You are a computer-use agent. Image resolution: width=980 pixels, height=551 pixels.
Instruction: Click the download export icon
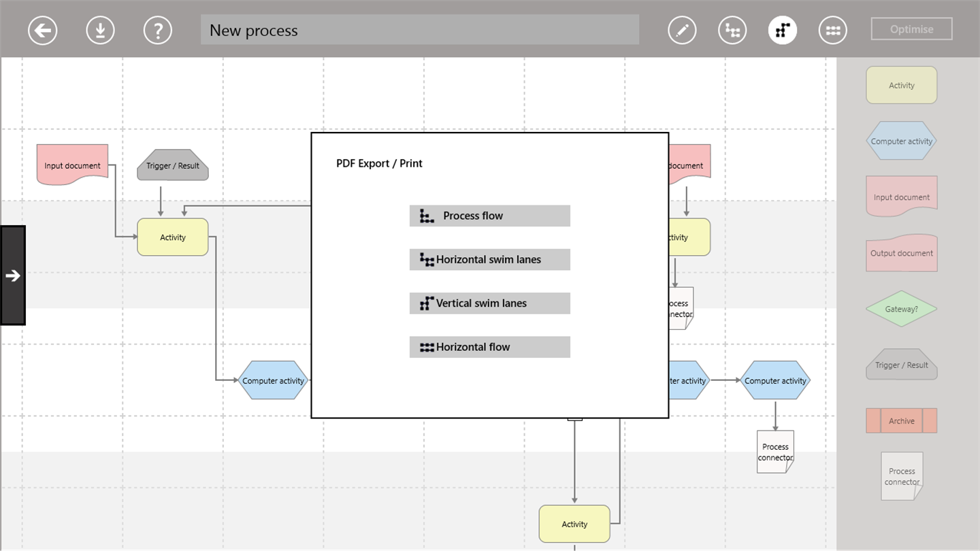[x=100, y=31]
